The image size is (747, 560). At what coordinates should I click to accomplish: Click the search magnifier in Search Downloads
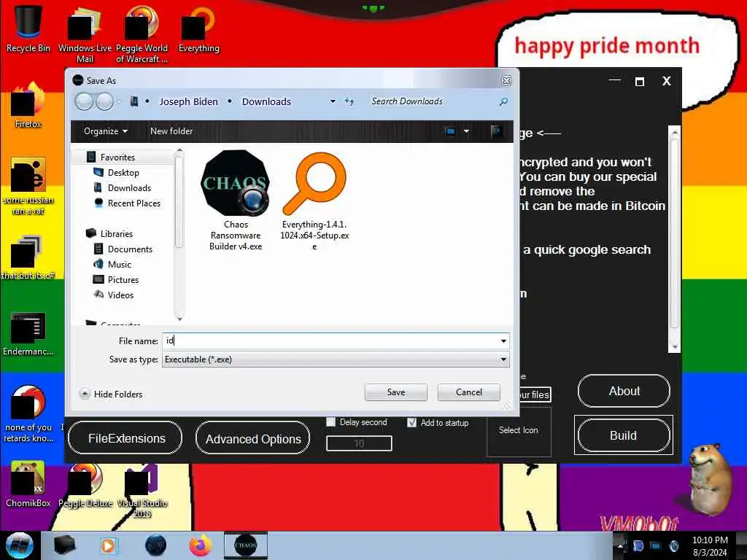pos(503,101)
